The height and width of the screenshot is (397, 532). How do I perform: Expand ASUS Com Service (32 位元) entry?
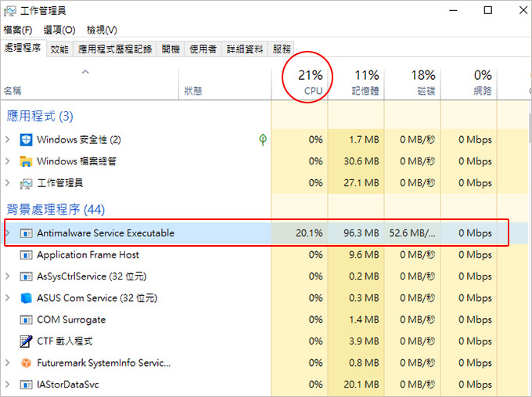tap(8, 298)
